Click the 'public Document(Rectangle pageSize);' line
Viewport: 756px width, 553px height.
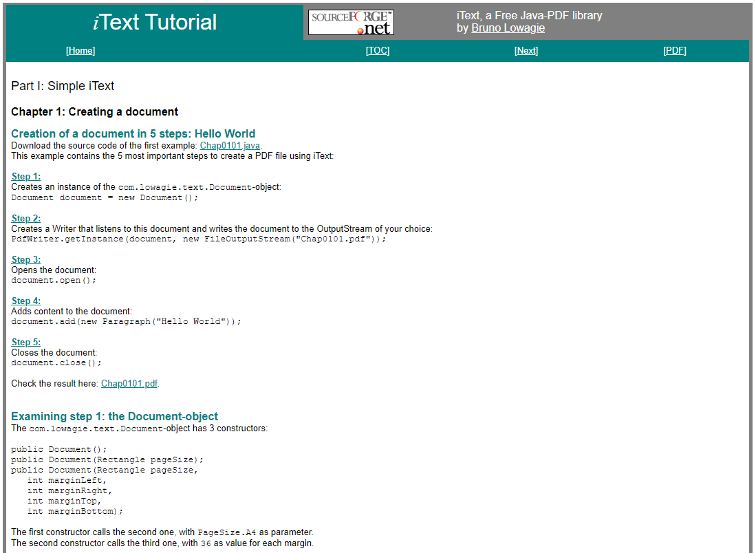107,460
